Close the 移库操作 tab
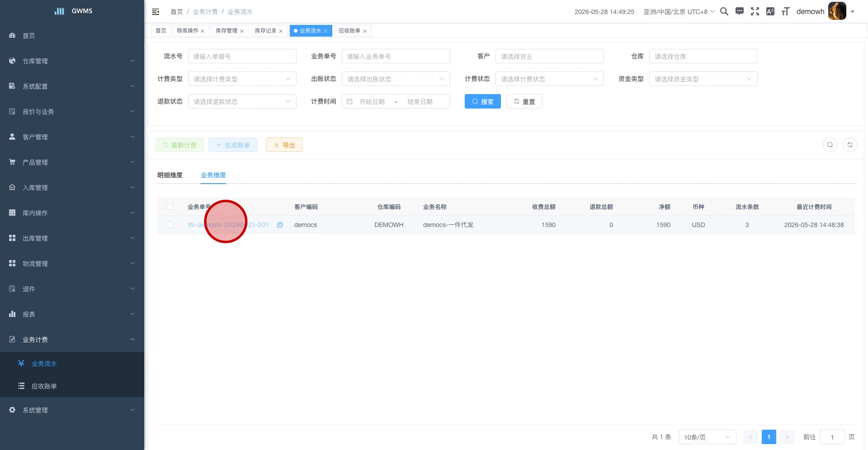The width and height of the screenshot is (868, 450). coord(203,31)
